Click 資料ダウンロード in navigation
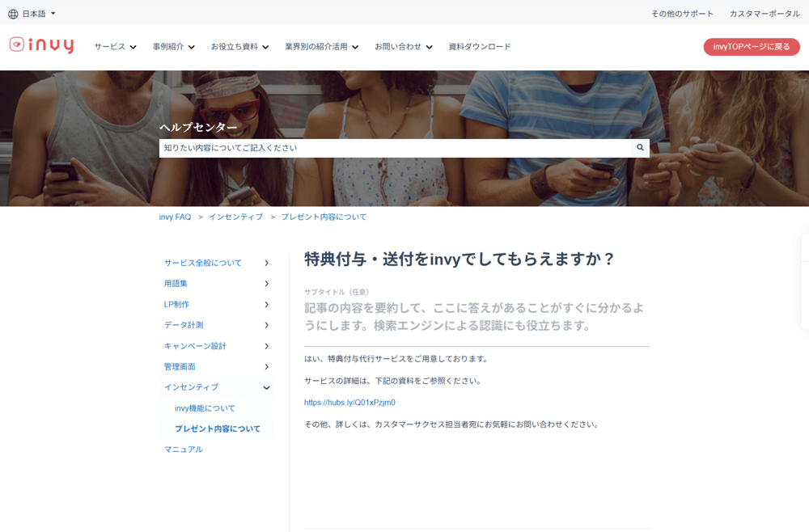The width and height of the screenshot is (809, 532). 480,46
